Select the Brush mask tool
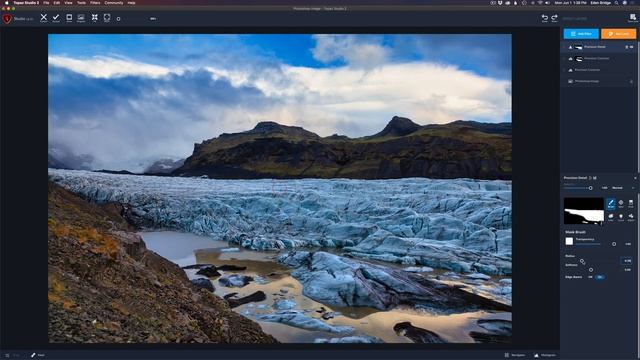640x360 pixels. coord(611,203)
